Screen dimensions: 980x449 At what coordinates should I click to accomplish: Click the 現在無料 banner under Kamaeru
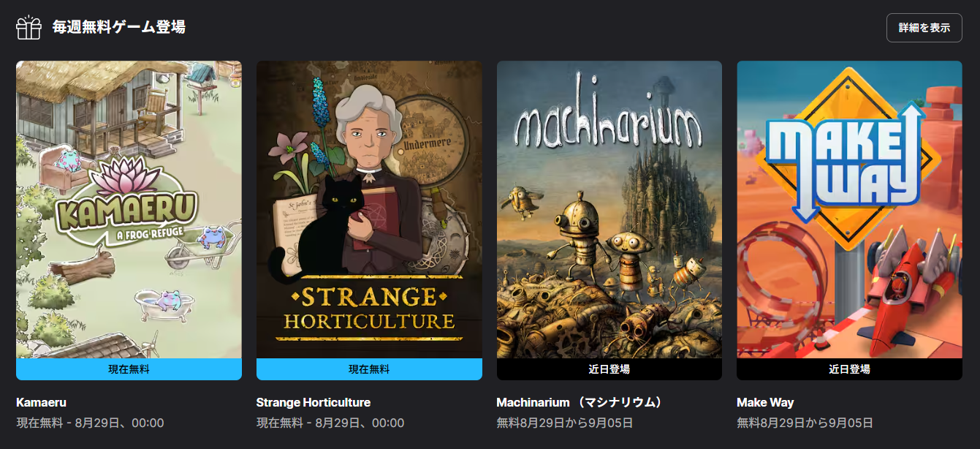129,369
